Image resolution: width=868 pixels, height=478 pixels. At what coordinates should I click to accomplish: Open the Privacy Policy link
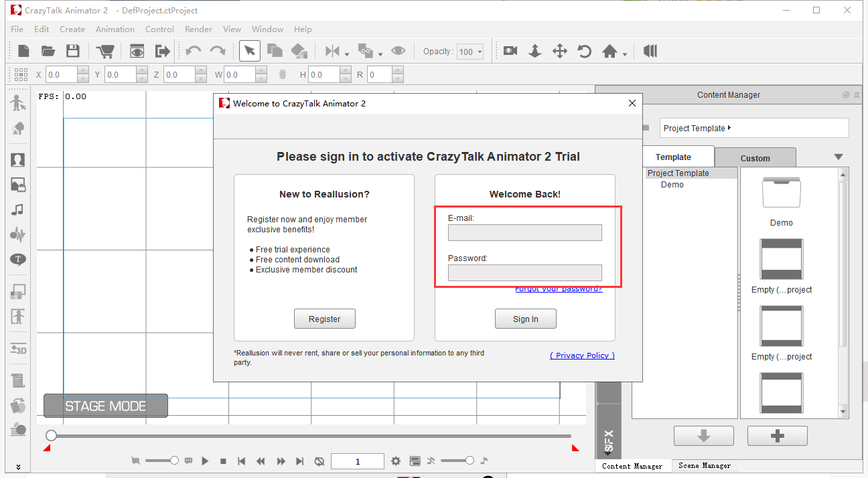point(582,355)
